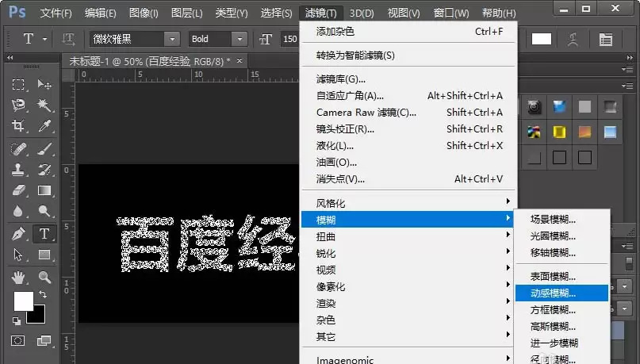The height and width of the screenshot is (364, 640).
Task: Open the 微软雅黑 font family dropdown
Action: [x=172, y=39]
